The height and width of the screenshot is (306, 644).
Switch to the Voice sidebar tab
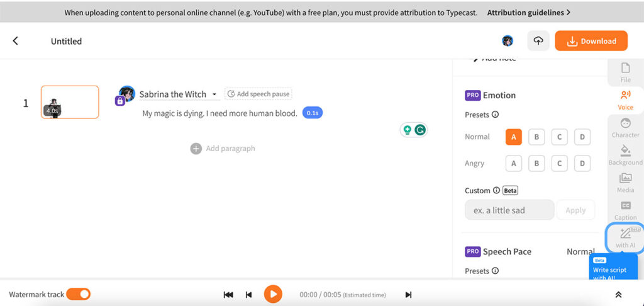point(625,100)
